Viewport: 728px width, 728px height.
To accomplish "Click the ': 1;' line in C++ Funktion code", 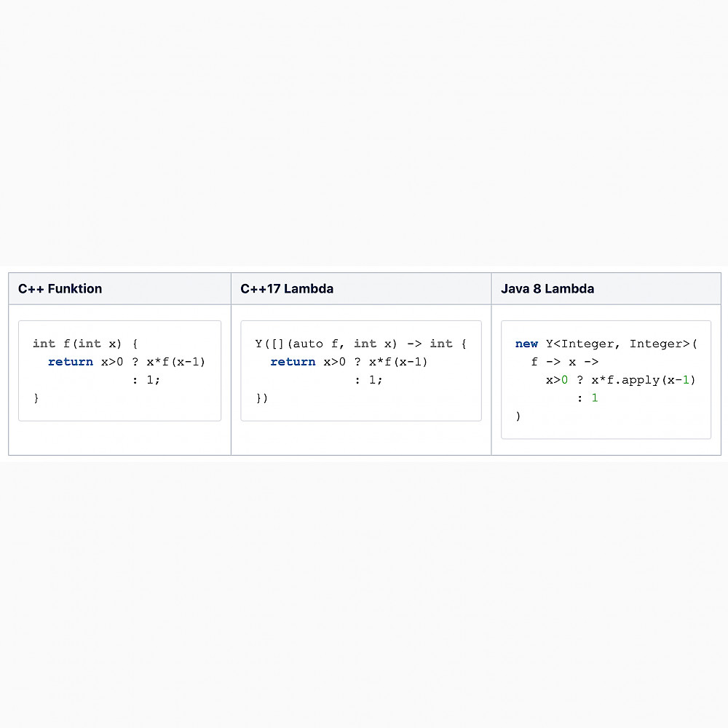I will (x=146, y=380).
